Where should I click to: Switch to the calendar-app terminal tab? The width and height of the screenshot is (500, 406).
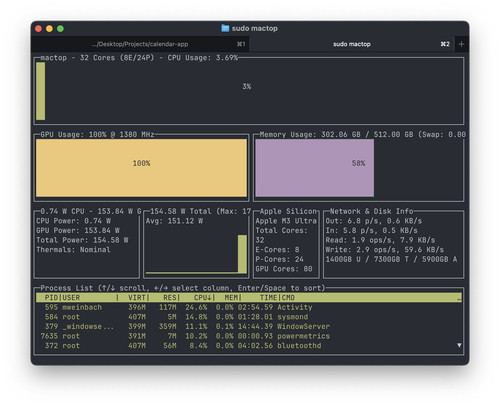pos(140,44)
